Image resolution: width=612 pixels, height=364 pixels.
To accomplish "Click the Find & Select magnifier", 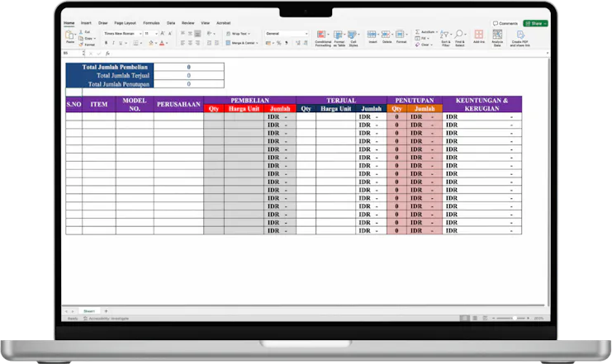I will point(459,38).
